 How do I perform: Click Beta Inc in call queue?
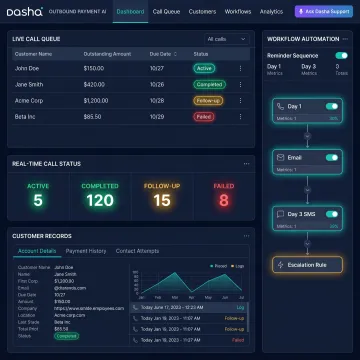point(25,117)
